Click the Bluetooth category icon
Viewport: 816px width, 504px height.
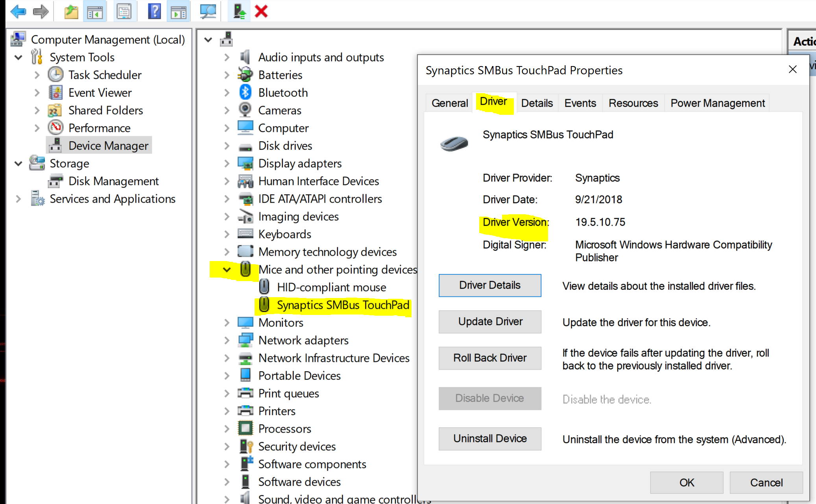[x=245, y=92]
